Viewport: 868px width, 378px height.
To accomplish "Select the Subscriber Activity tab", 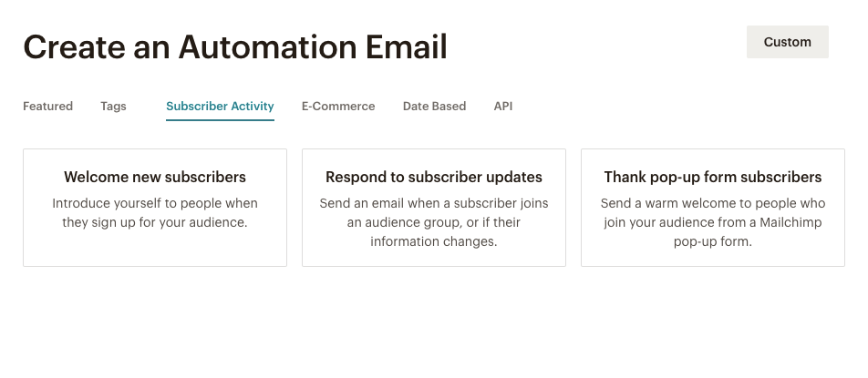I will coord(220,107).
